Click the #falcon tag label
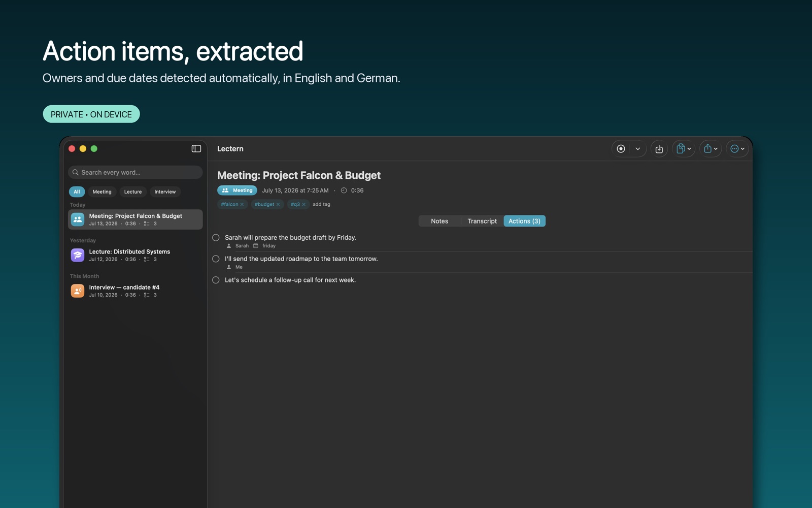812x508 pixels. (229, 204)
